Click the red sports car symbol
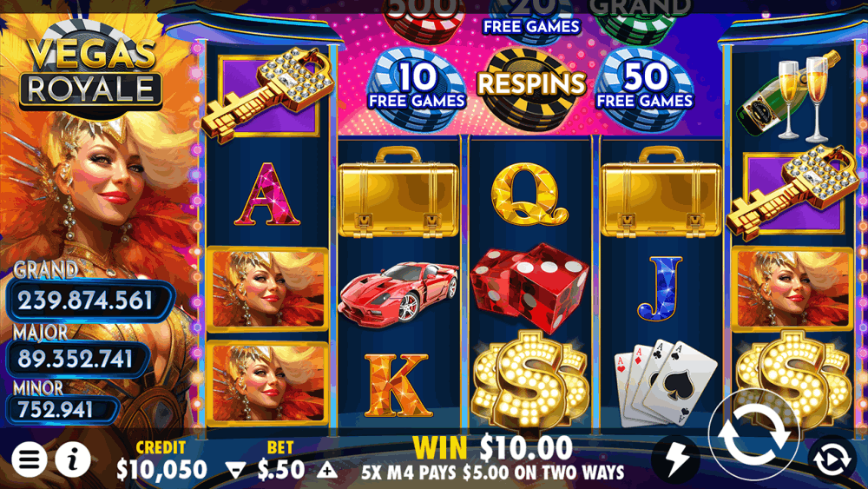Screen dimensions: 868x489 [x=398, y=292]
